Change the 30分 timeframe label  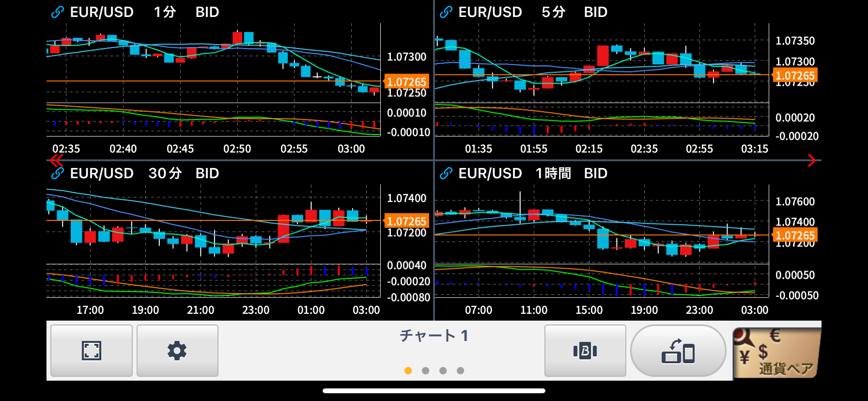tap(165, 173)
